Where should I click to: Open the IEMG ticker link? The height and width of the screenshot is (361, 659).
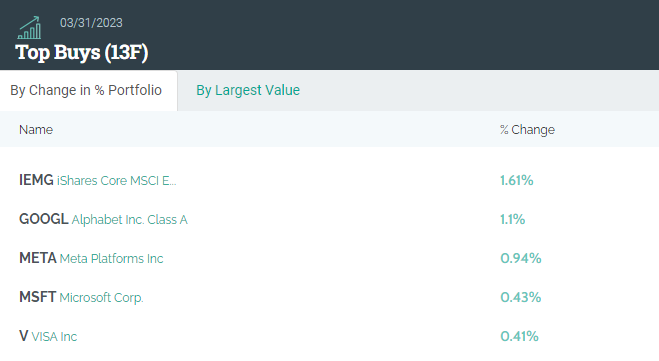[x=36, y=180]
